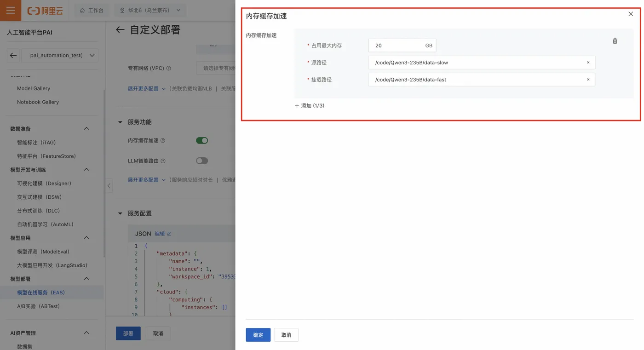This screenshot has height=350, width=644.
Task: Click the 工作台 home button
Action: (x=92, y=10)
